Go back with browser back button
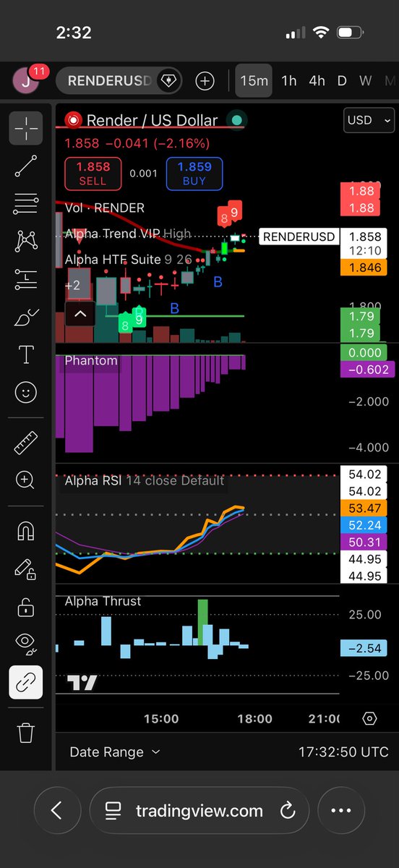399x868 pixels. (56, 810)
